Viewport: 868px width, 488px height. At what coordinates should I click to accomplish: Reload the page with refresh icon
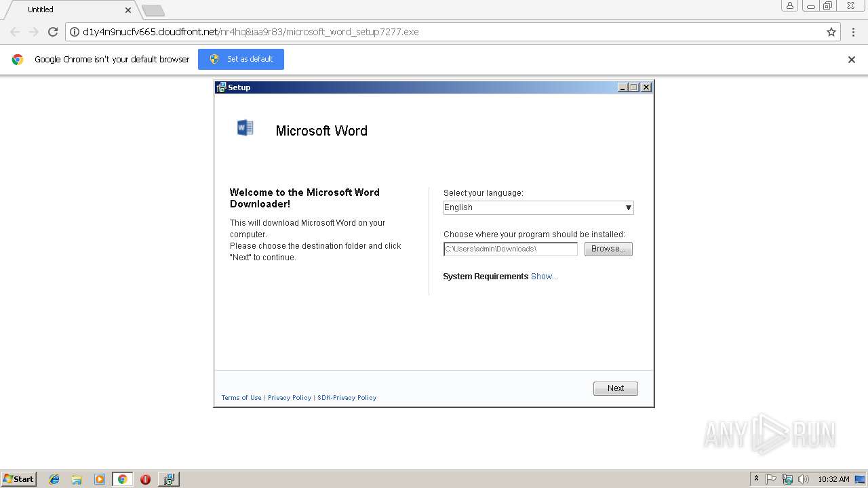point(53,32)
